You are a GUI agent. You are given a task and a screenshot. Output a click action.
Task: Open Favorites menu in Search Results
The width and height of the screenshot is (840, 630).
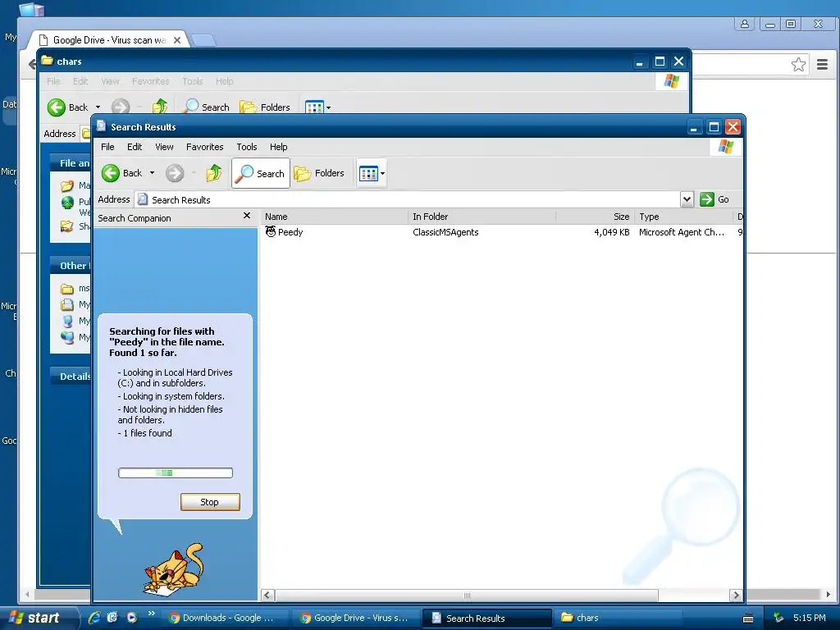pyautogui.click(x=204, y=147)
